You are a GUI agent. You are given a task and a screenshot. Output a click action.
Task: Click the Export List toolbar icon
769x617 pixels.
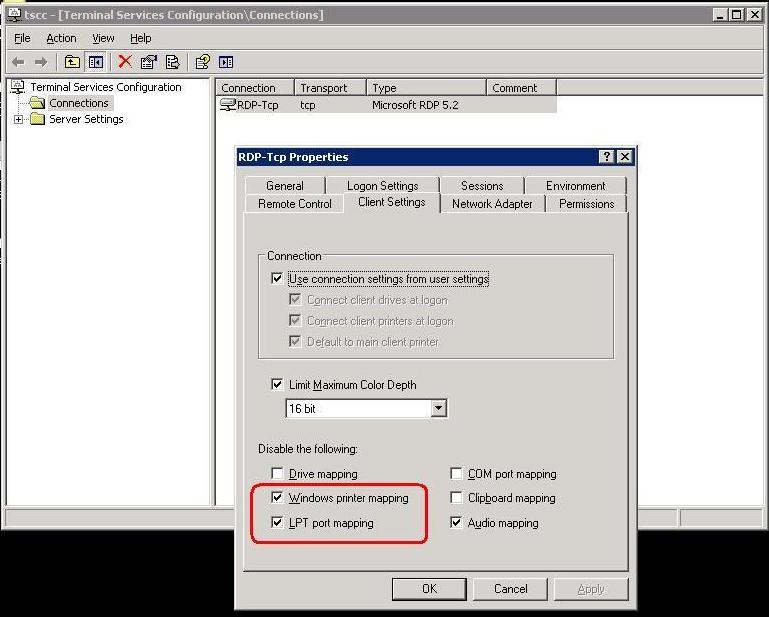tap(173, 62)
